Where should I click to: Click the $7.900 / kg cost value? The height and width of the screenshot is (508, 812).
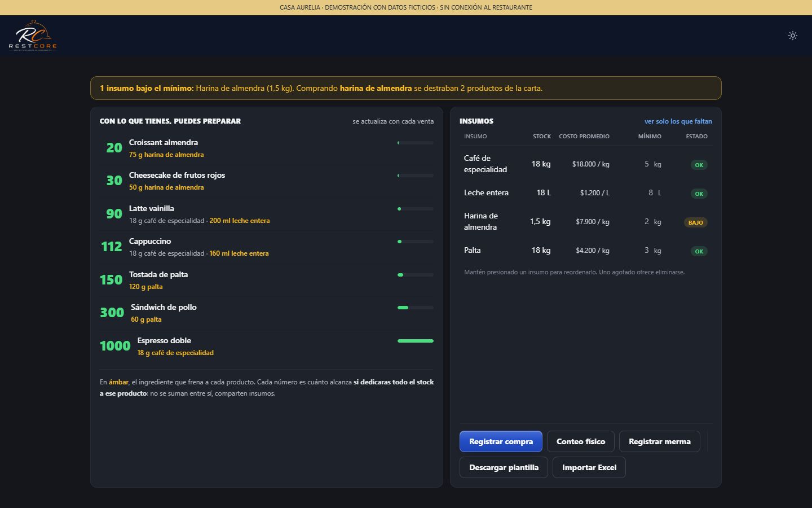[593, 222]
